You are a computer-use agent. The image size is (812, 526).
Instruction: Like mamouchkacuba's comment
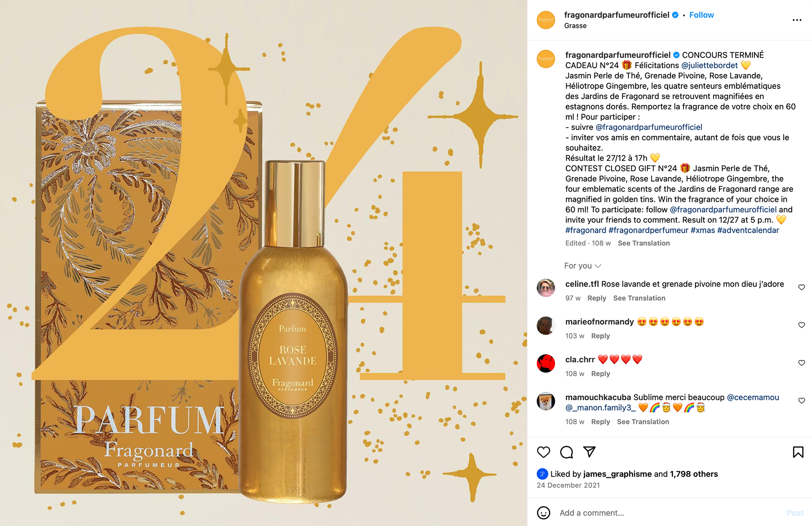(x=801, y=400)
